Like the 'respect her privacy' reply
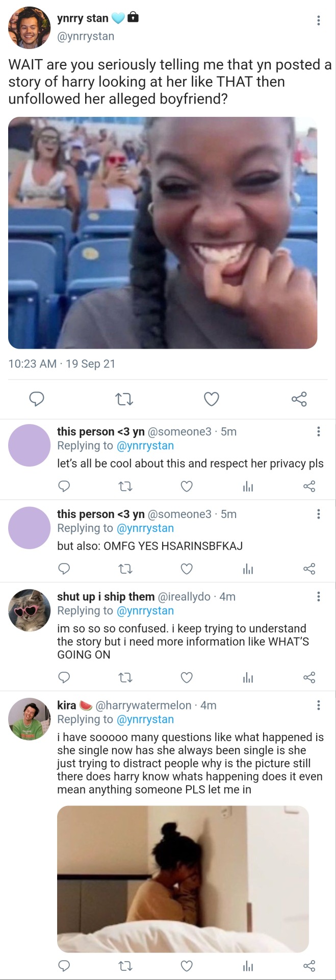Image resolution: width=336 pixels, height=980 pixels. [x=187, y=486]
